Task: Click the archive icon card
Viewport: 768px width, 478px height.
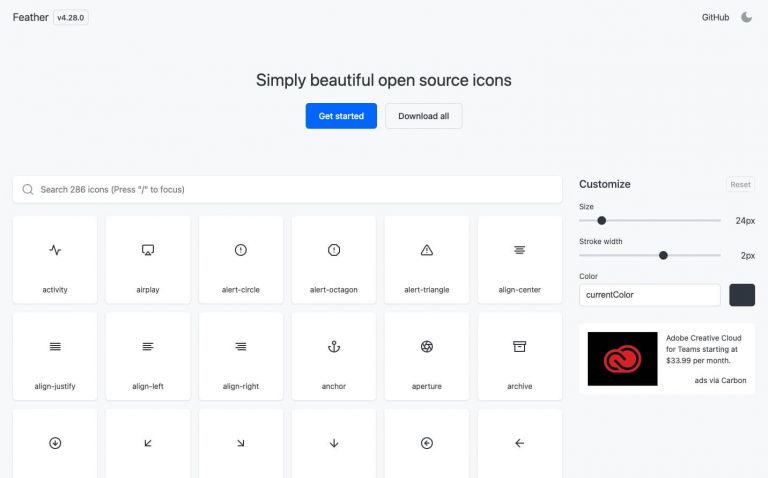Action: pos(520,355)
